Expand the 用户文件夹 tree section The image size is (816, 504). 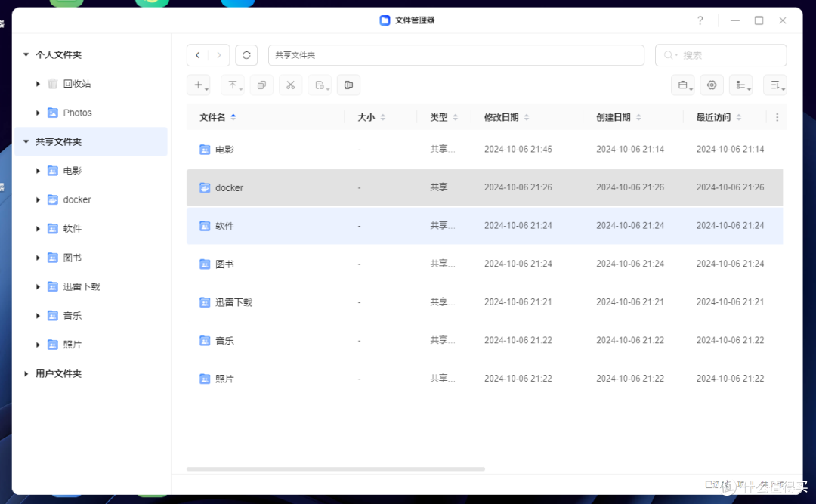point(26,373)
